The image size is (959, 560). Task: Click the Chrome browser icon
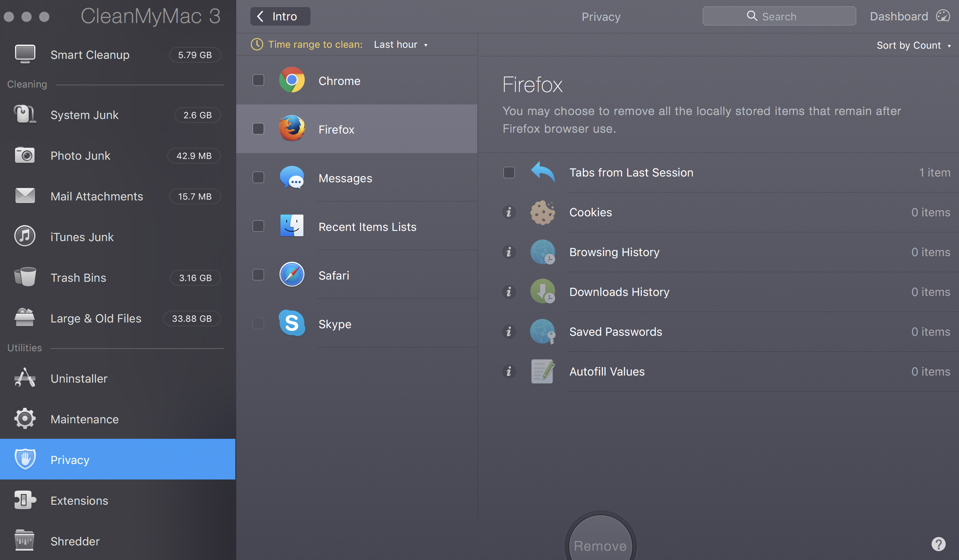(292, 80)
